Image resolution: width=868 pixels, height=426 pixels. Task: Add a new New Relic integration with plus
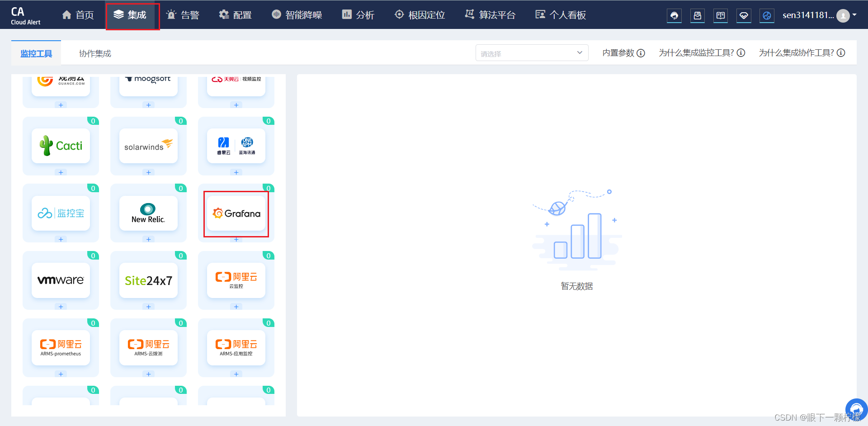pos(148,239)
